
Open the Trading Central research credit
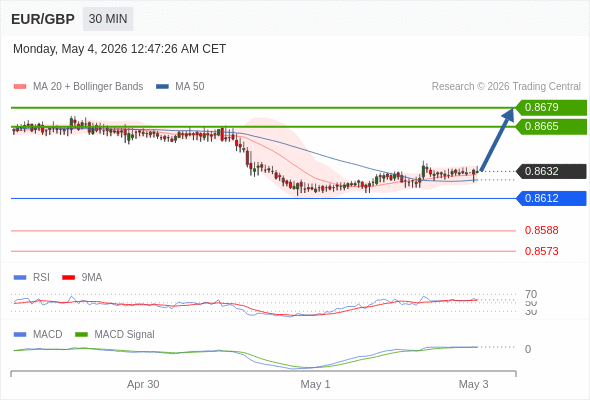506,87
